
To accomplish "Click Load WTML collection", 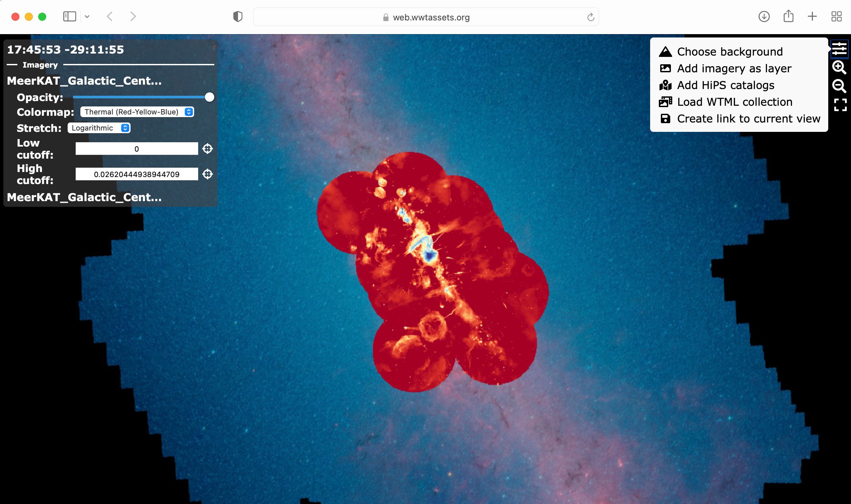I will tap(734, 102).
